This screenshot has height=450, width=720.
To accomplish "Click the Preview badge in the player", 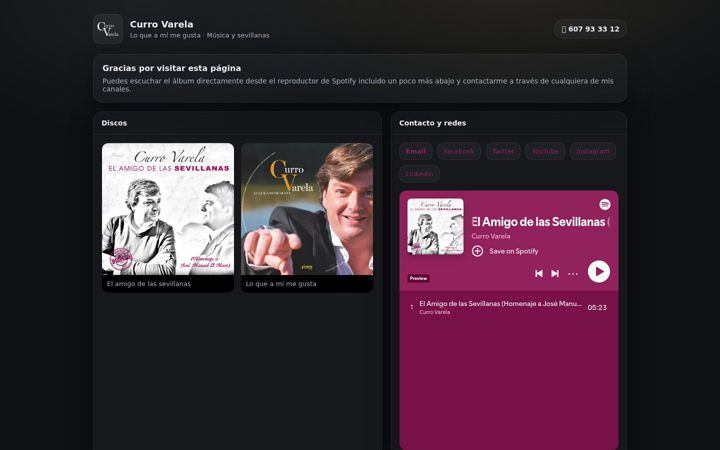I will [x=418, y=278].
